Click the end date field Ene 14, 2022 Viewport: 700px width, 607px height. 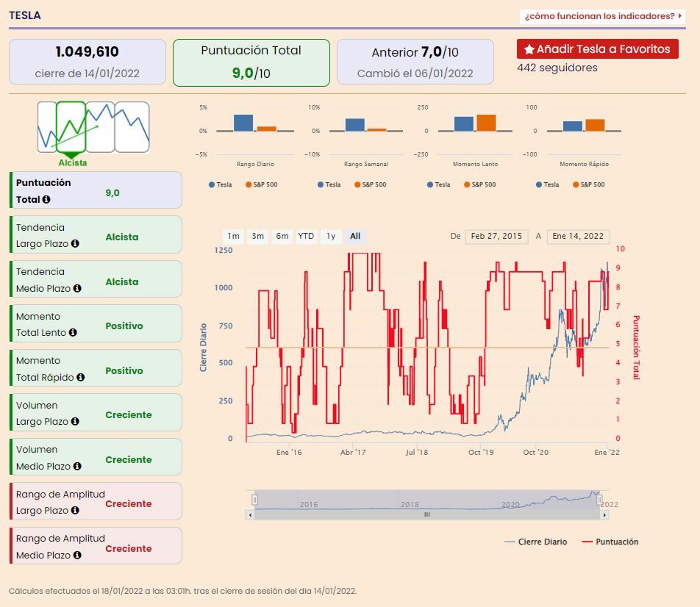pos(578,236)
